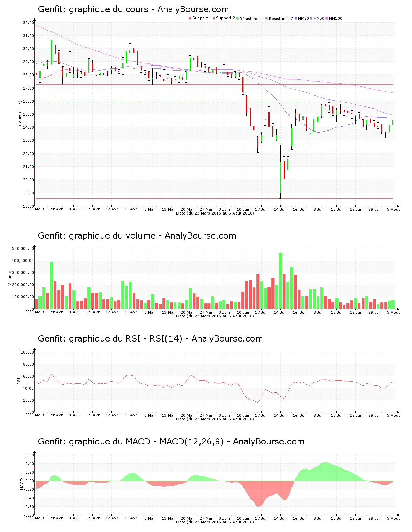Click "17 Juin" on the RSI chart axis

click(x=262, y=415)
